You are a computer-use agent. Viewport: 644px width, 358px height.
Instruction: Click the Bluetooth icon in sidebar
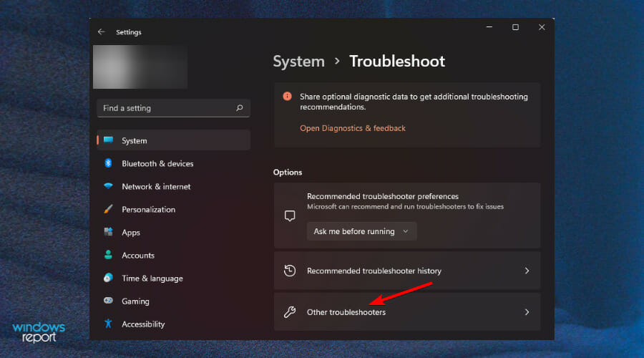[108, 163]
